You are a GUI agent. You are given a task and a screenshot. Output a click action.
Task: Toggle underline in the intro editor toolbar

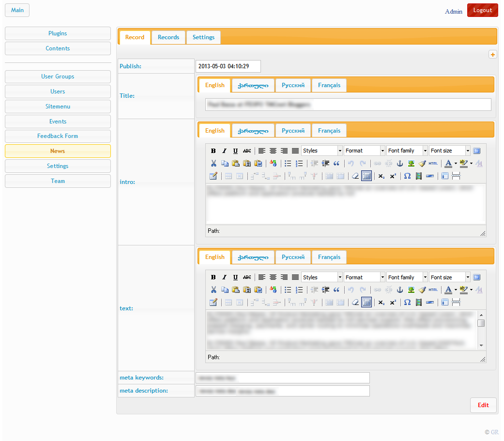[x=235, y=151]
